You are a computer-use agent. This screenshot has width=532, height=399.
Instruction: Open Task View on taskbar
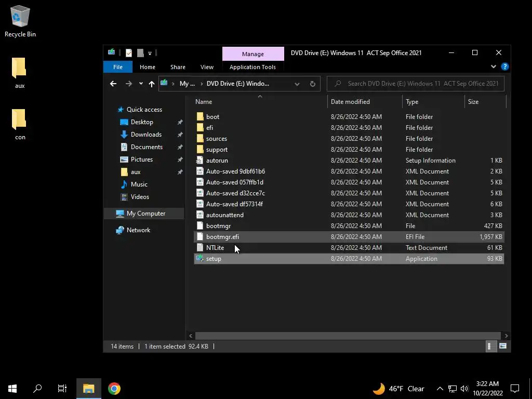tap(62, 389)
